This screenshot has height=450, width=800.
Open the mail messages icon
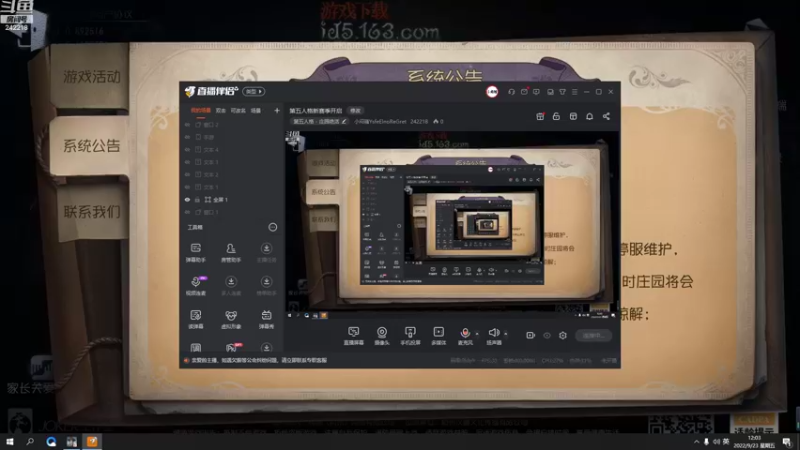click(524, 92)
